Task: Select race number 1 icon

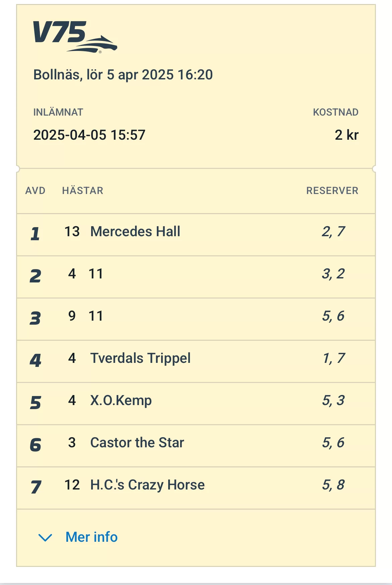Action: [35, 234]
